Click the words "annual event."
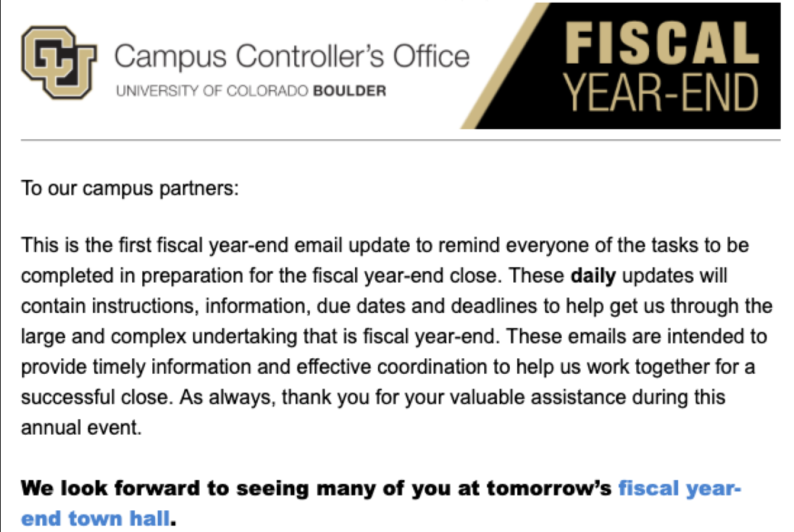794x532 pixels. tap(81, 428)
